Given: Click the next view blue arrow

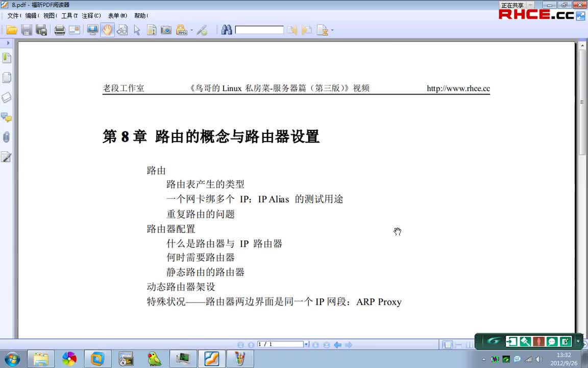Looking at the screenshot, I should 349,344.
